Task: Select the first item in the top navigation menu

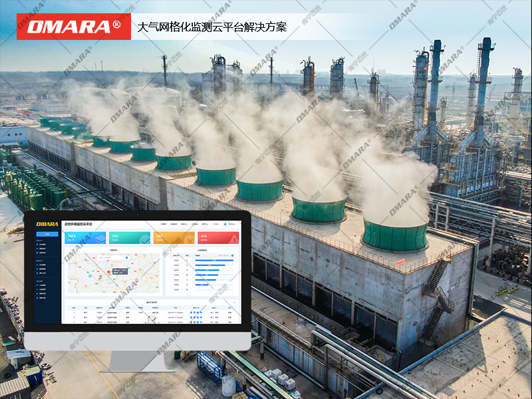Action: tap(164, 224)
